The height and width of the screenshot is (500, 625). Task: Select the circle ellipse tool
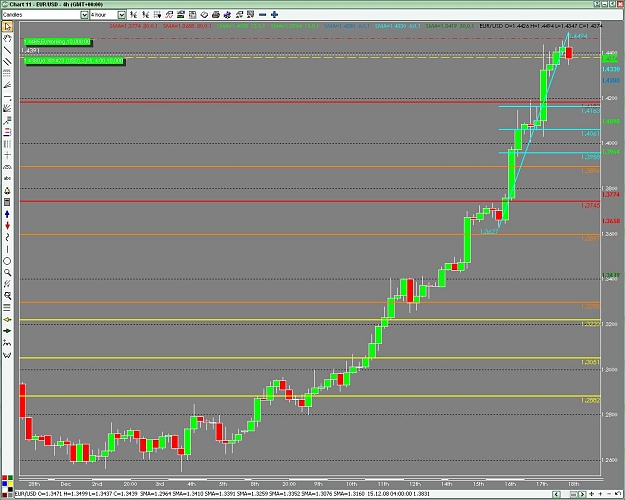[x=7, y=261]
